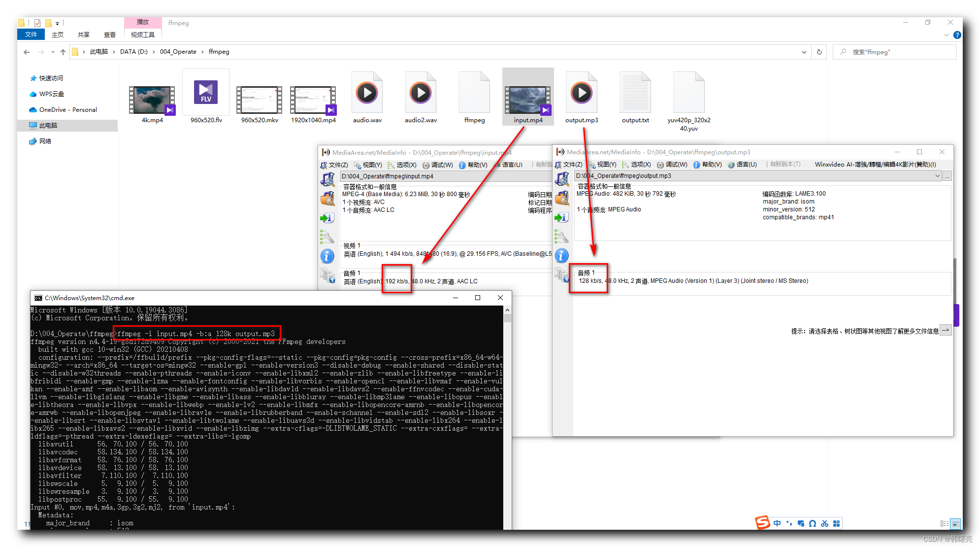
Task: Click the properties checkmark quick access icon
Action: coord(37,23)
